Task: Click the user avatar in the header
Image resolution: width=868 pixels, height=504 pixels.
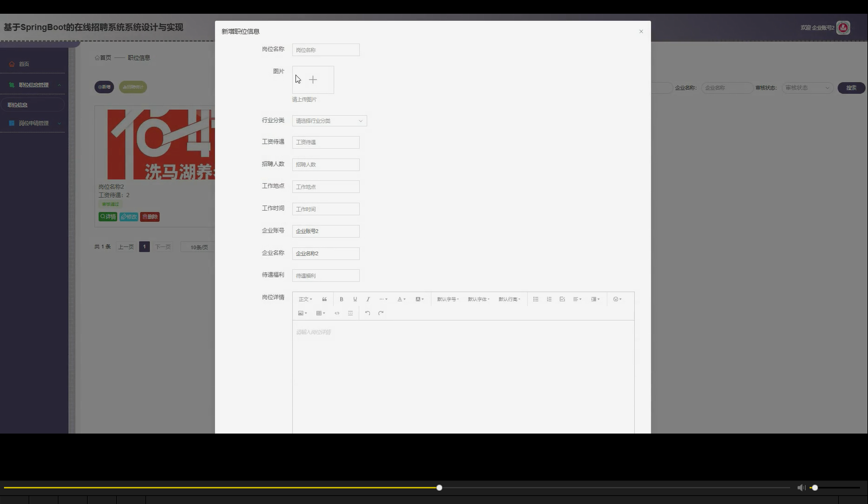Action: pyautogui.click(x=843, y=27)
